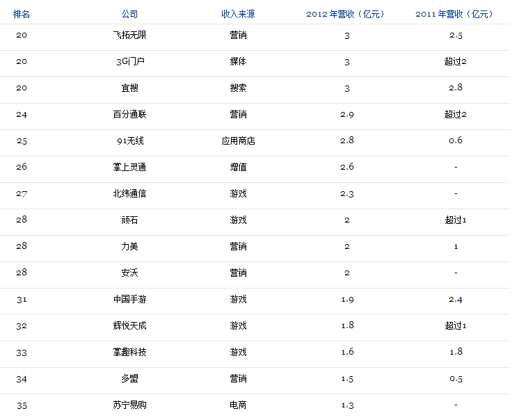The image size is (519, 420).
Task: Select company name 顽石
Action: tap(129, 220)
